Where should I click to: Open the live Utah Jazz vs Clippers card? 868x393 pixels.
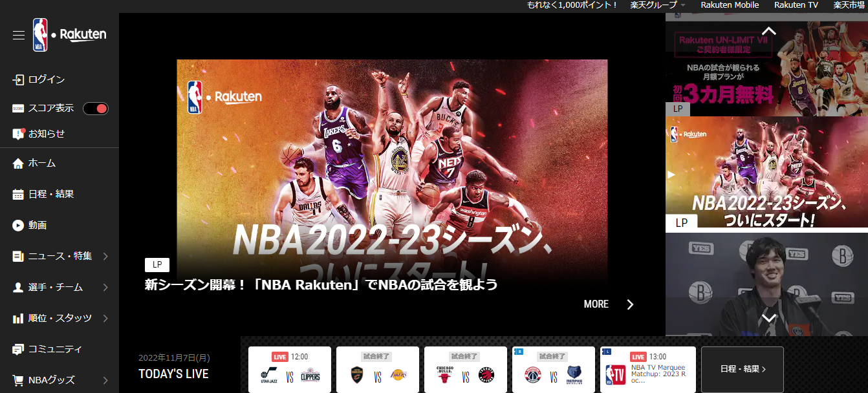pos(289,369)
